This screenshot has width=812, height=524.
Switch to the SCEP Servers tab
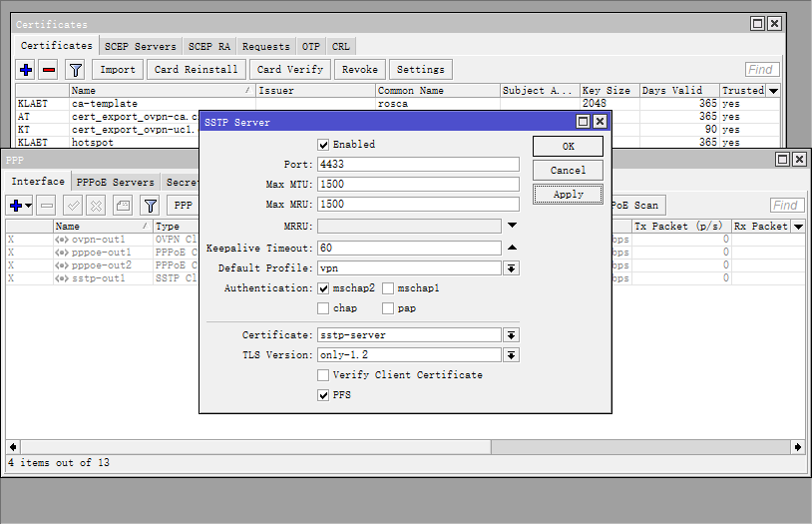pyautogui.click(x=141, y=46)
